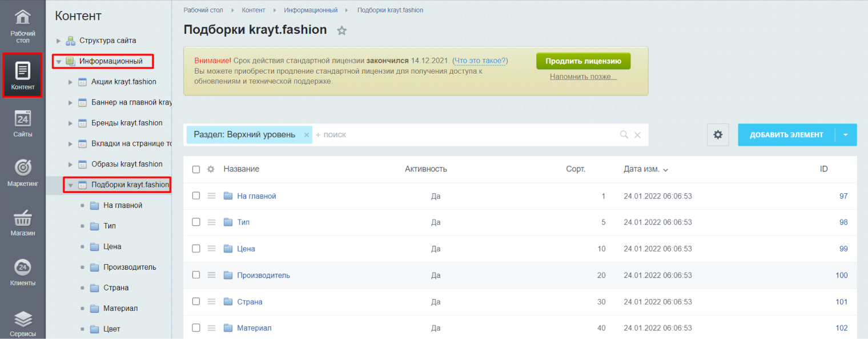Screen dimensions: 868x339
Task: Check the Производитель row checkbox
Action: [x=196, y=274]
